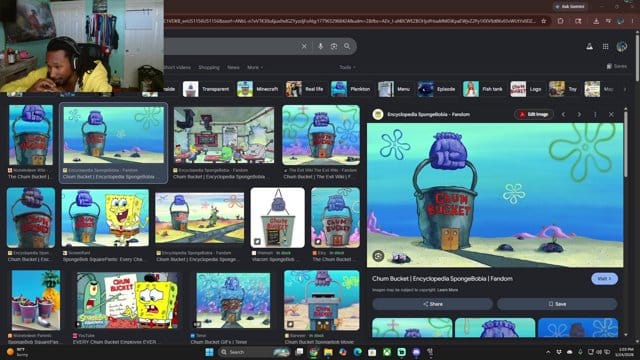This screenshot has height=360, width=640.
Task: Select the Real life filter chip
Action: pos(305,89)
